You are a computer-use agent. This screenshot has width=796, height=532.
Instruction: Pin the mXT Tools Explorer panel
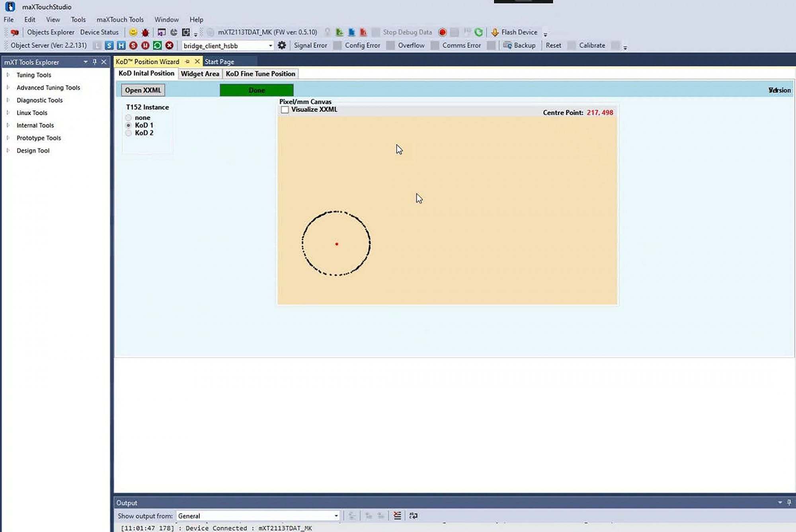pos(94,62)
